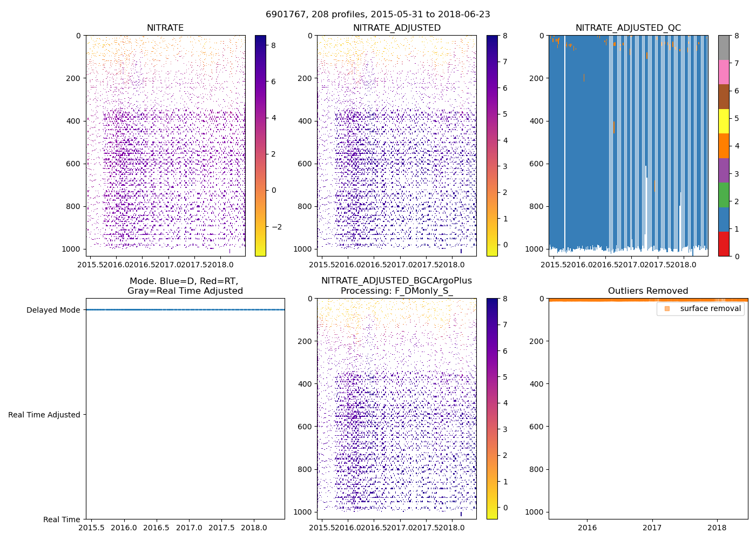
Task: Click the "Outliers Removed" plot title
Action: click(648, 291)
